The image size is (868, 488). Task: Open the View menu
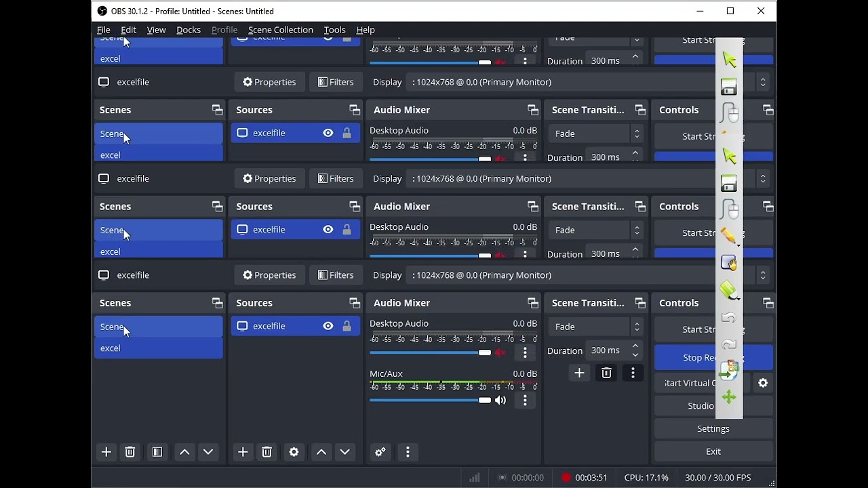point(156,30)
